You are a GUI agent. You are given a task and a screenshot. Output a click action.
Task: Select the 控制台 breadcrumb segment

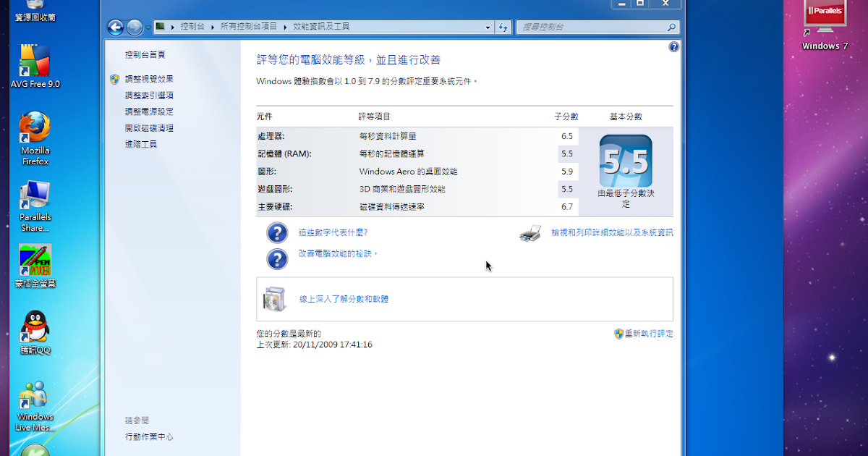click(192, 27)
